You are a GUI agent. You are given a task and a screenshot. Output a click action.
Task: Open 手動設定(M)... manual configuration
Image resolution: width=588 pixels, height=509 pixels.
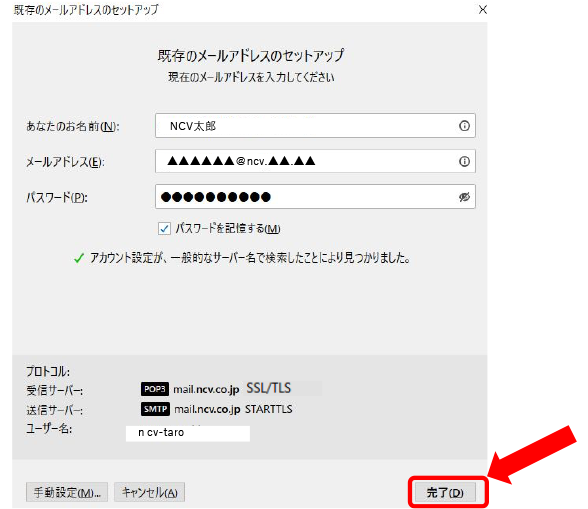67,492
